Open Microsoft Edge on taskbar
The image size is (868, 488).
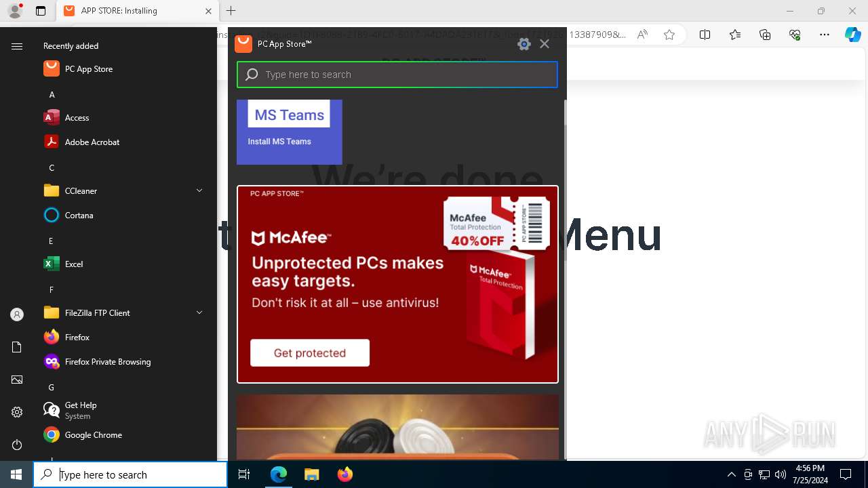coord(279,474)
